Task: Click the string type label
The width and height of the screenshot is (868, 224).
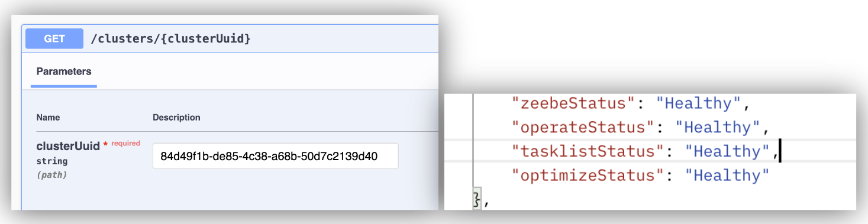Action: pos(52,161)
